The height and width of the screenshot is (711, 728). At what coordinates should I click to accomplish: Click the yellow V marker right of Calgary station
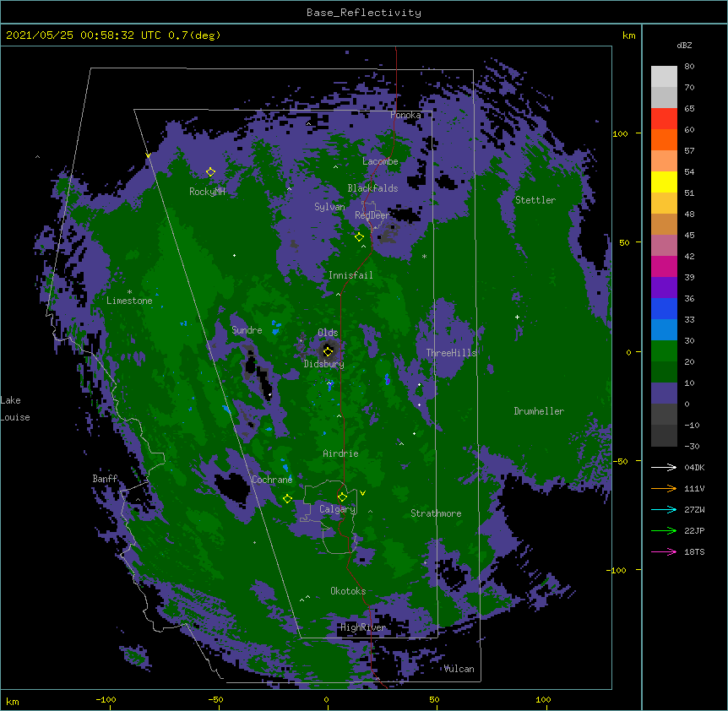pyautogui.click(x=362, y=493)
